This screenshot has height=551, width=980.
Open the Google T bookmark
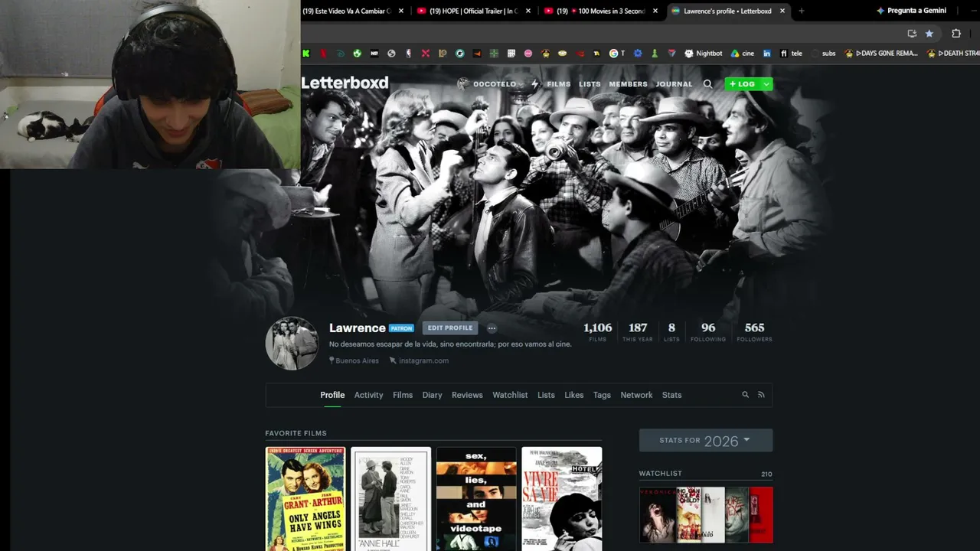617,54
